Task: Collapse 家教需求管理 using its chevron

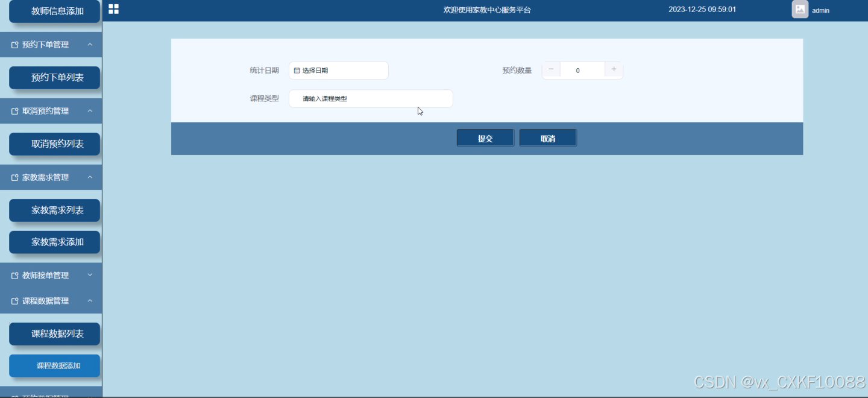Action: 90,177
